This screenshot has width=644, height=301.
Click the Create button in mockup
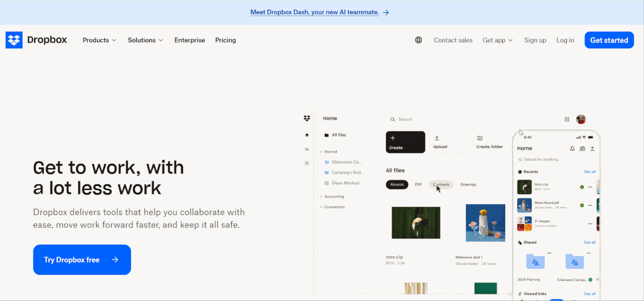pyautogui.click(x=406, y=142)
